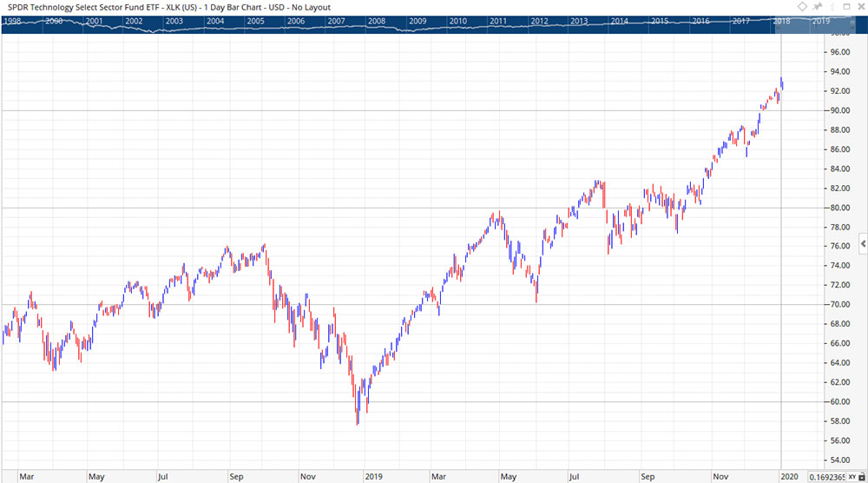Jump to 2012 in the overview timeline

pos(539,21)
